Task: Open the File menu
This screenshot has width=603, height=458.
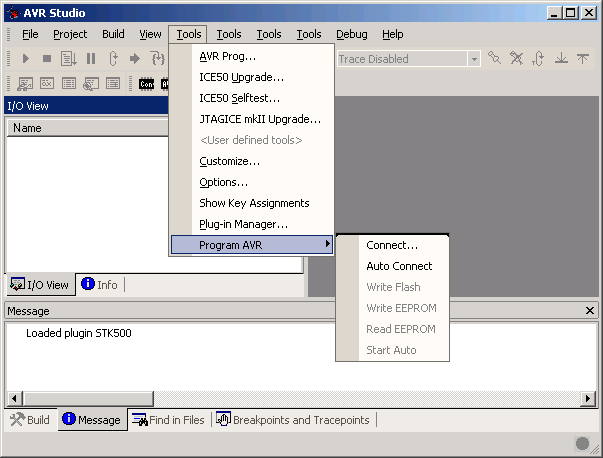Action: 30,34
